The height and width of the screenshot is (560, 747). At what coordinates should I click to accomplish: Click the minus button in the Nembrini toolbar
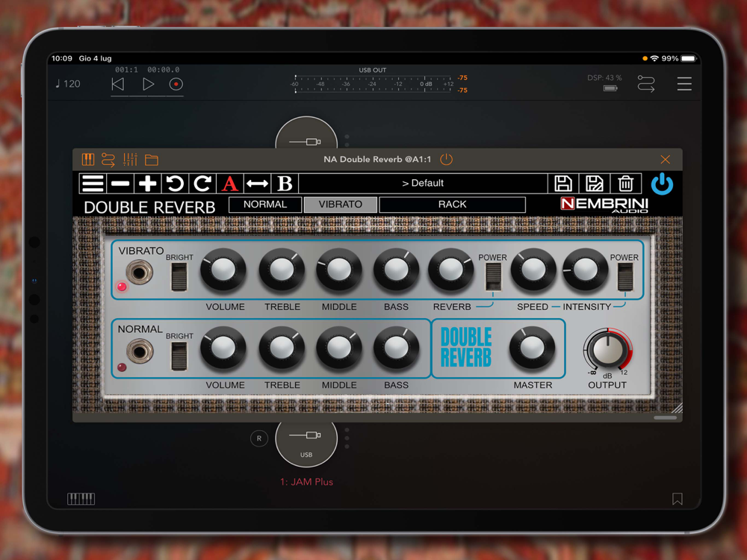coord(120,184)
